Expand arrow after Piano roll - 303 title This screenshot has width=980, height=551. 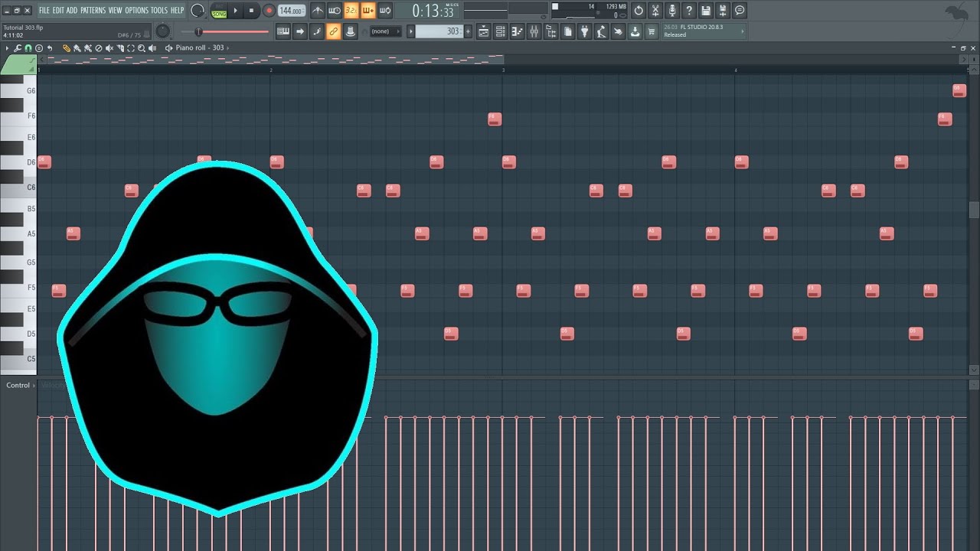[x=227, y=48]
